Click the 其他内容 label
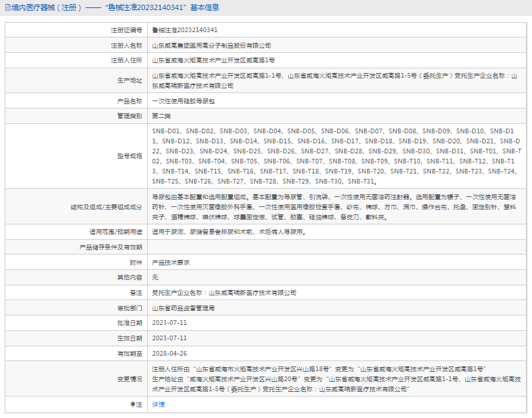Viewport: 532px width, 418px height. click(130, 277)
